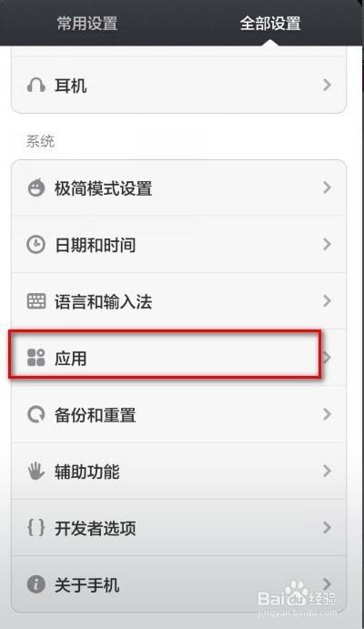Select the 全部设置 tab

270,24
